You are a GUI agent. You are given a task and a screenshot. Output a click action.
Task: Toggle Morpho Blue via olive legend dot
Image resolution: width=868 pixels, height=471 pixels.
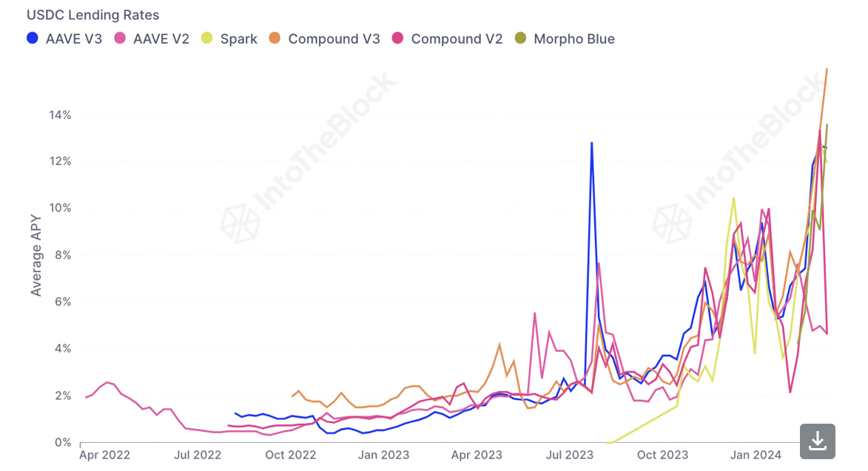coord(520,38)
